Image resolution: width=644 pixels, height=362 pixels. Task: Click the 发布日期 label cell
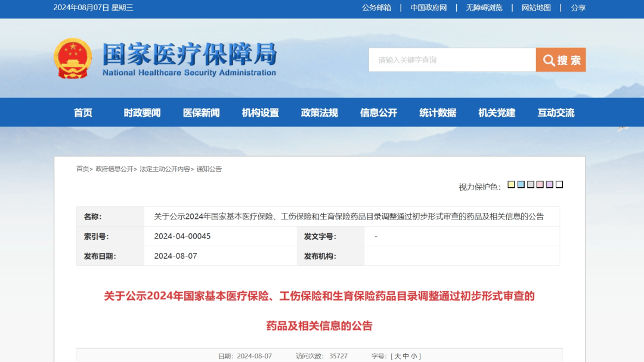110,256
